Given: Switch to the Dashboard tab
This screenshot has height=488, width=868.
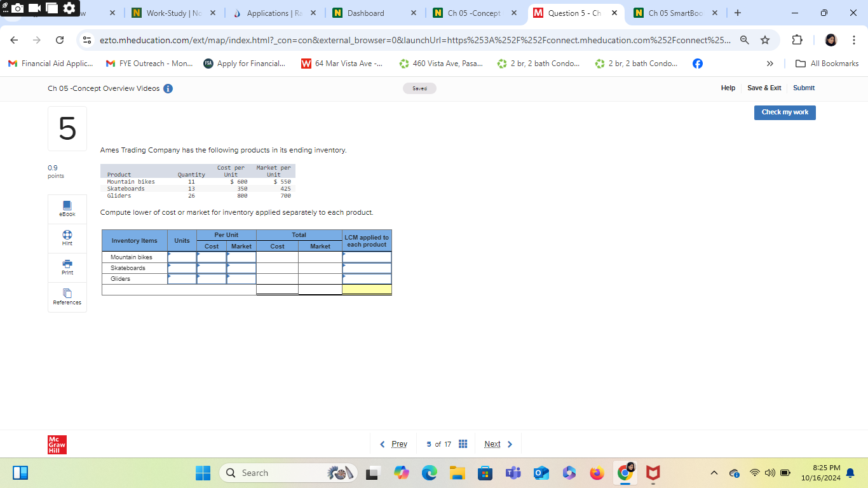Looking at the screenshot, I should click(x=374, y=13).
